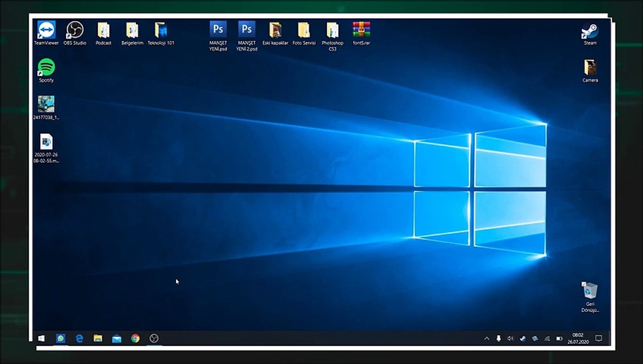The height and width of the screenshot is (364, 643).
Task: Select the OBS Studio desktop shortcut
Action: [x=75, y=33]
